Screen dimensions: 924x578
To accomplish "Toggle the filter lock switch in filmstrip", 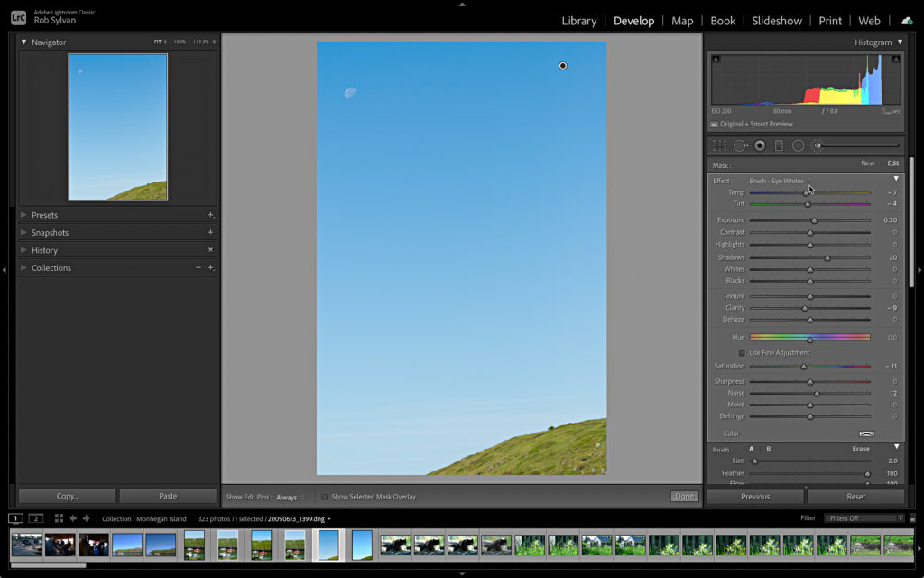I will point(912,518).
